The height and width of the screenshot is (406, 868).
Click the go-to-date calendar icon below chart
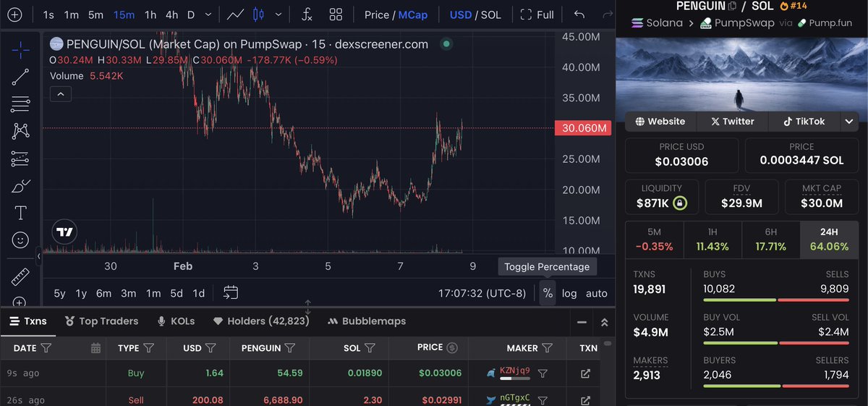click(231, 293)
